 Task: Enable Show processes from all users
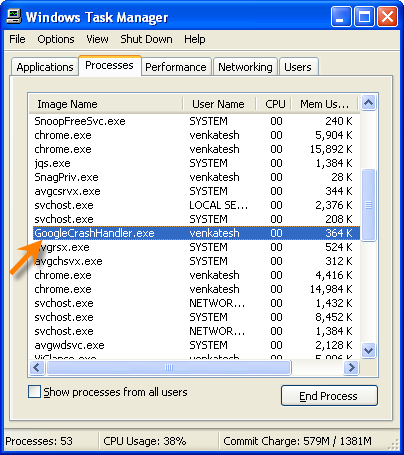click(x=34, y=392)
